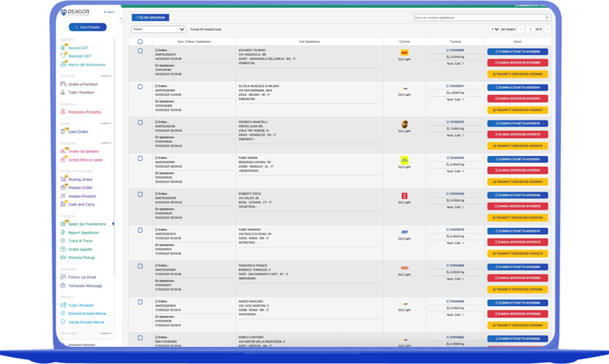Go to the previous results page arrow
This screenshot has width=609, height=364.
coord(521,29)
